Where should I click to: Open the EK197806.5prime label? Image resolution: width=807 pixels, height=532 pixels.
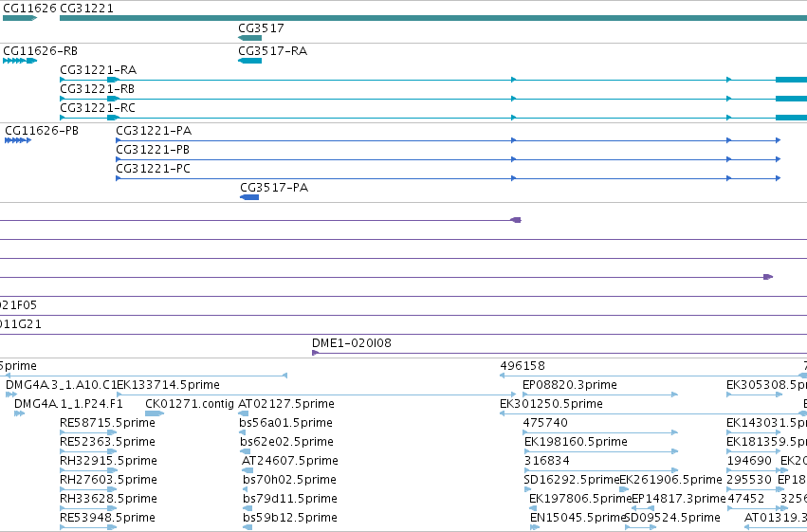[580, 498]
